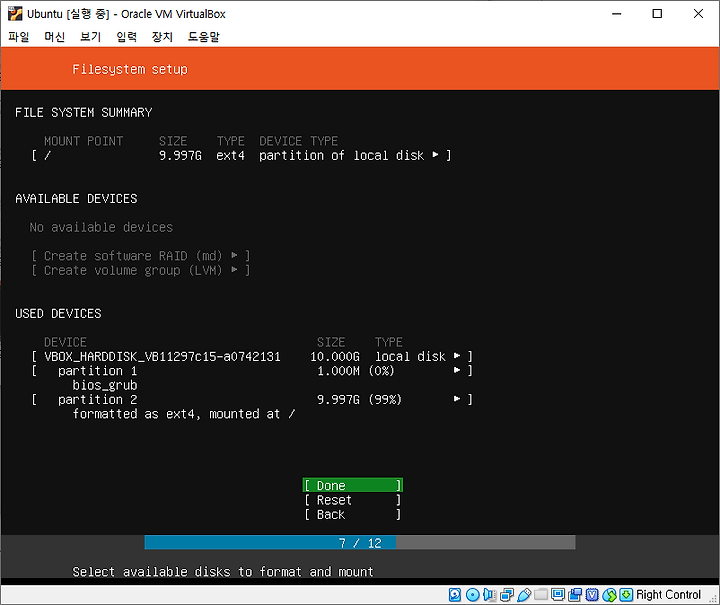
Task: Click the 10.000G disk size value
Action: pos(335,357)
